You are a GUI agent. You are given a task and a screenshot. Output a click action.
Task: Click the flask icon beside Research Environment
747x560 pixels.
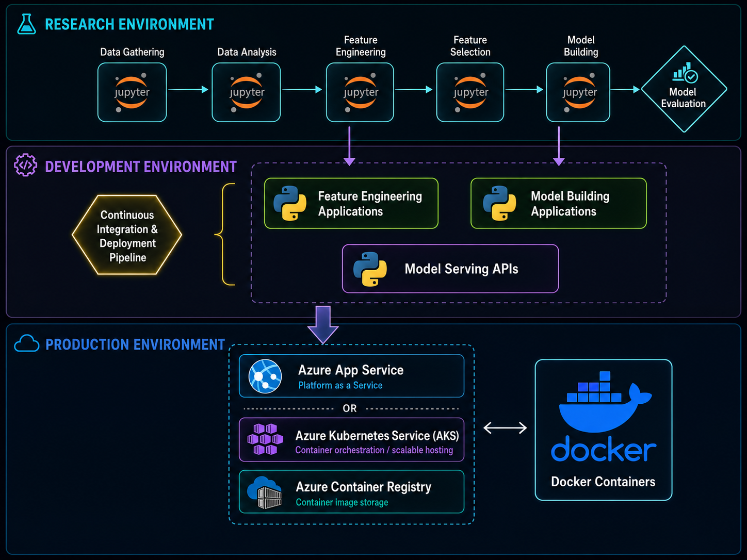coord(26,24)
